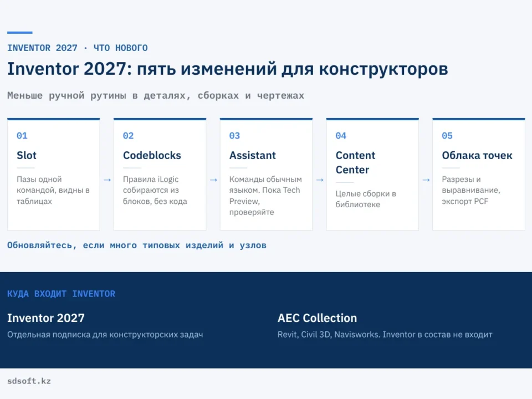Select the 'Slot' card title
Image resolution: width=532 pixels, height=399 pixels.
pos(27,155)
